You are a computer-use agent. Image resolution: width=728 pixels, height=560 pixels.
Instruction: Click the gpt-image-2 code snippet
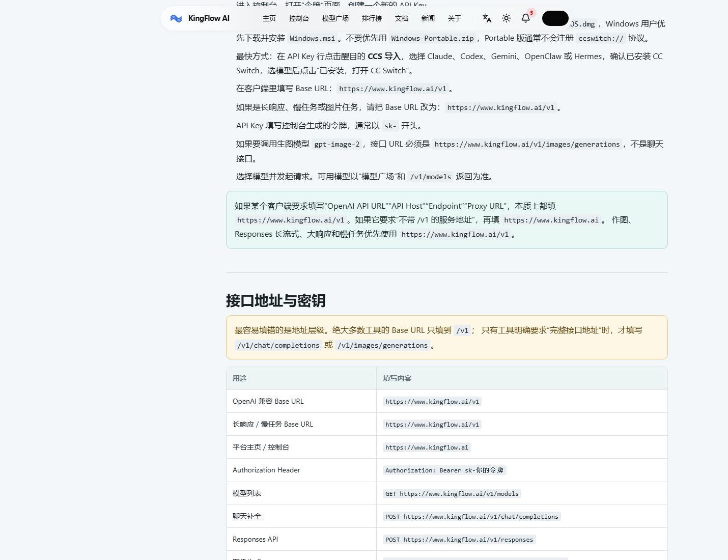click(x=337, y=144)
